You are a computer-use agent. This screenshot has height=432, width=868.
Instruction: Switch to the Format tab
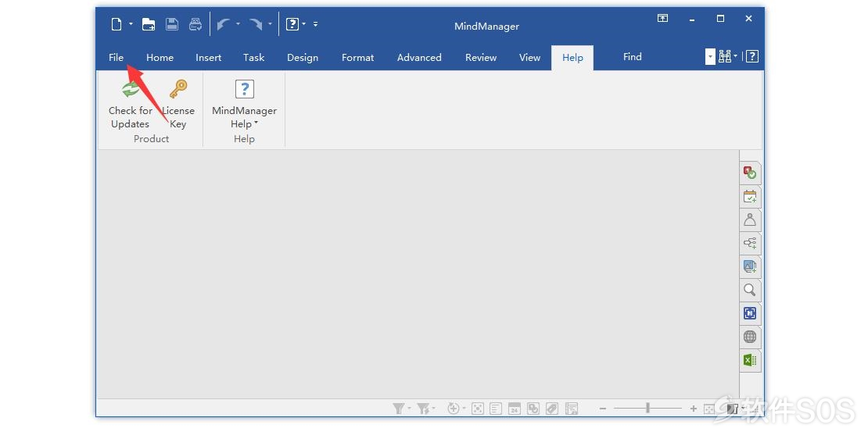coord(357,58)
